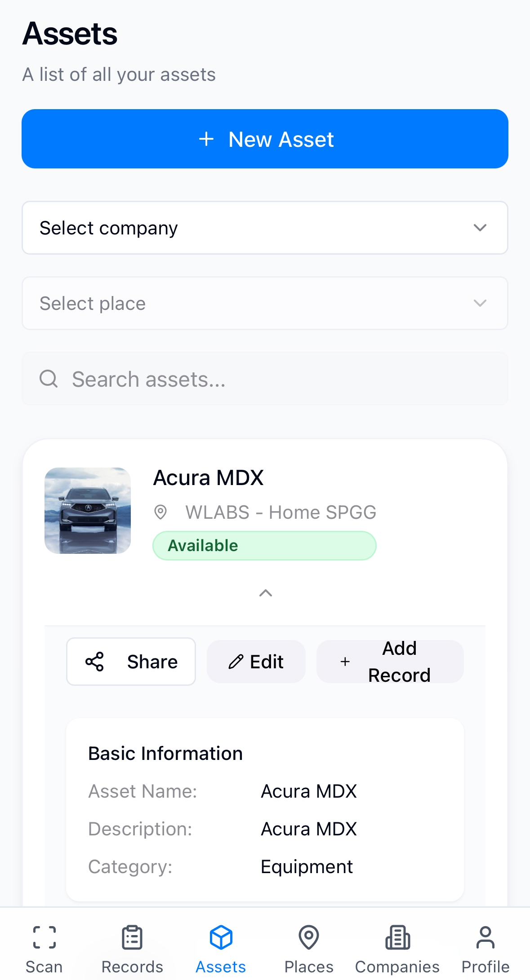Open the Acura MDX car thumbnail

coord(88,511)
